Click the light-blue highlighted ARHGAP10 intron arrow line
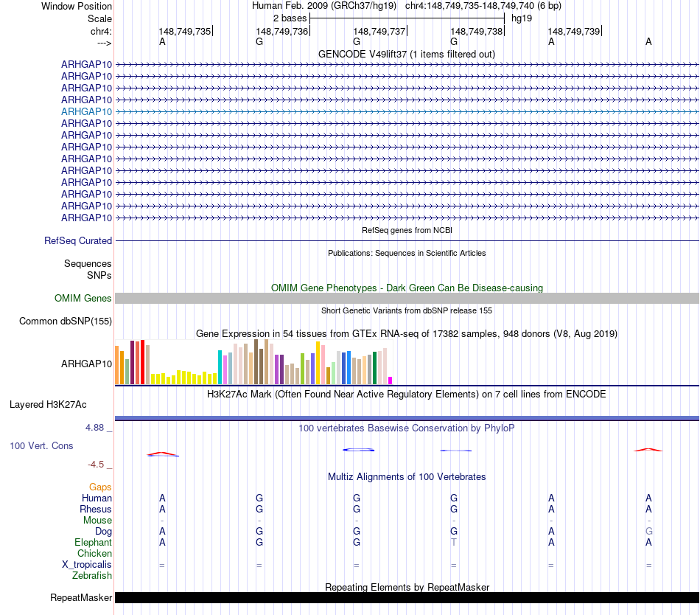Image resolution: width=700 pixels, height=615 pixels. coord(407,111)
